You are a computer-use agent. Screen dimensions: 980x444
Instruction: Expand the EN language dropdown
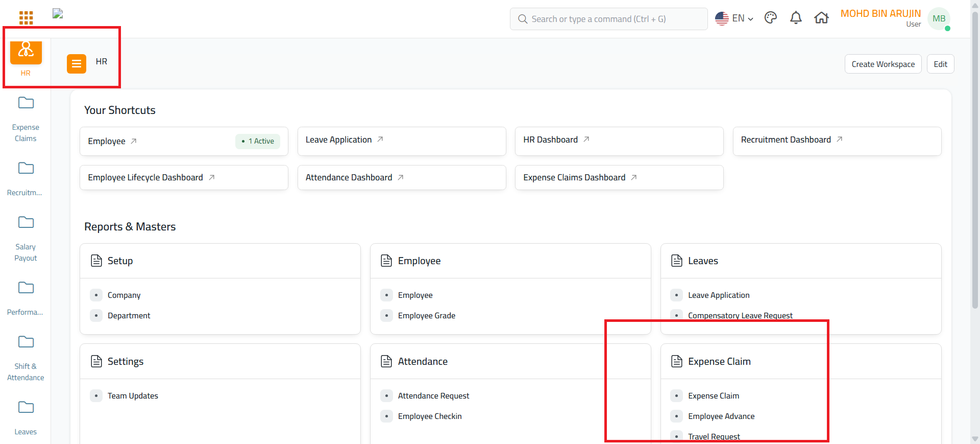(x=734, y=18)
